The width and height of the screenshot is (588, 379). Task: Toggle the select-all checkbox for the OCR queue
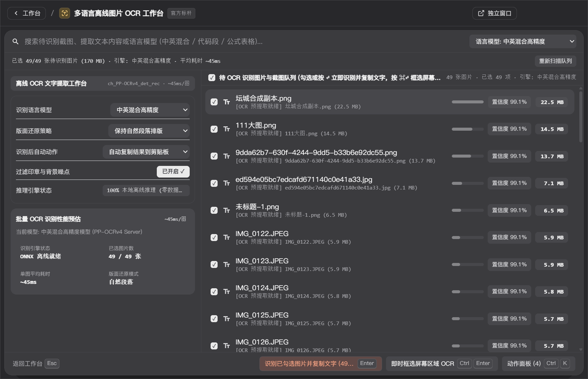tap(212, 77)
